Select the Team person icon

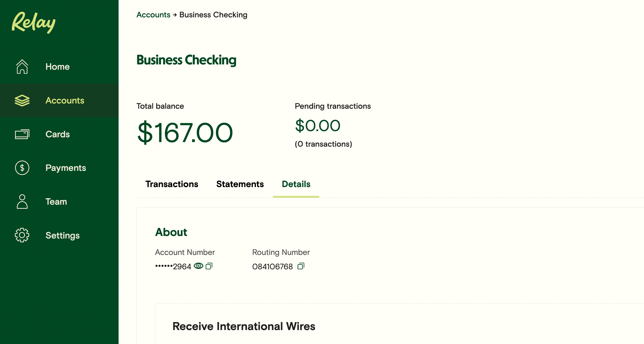(x=22, y=202)
